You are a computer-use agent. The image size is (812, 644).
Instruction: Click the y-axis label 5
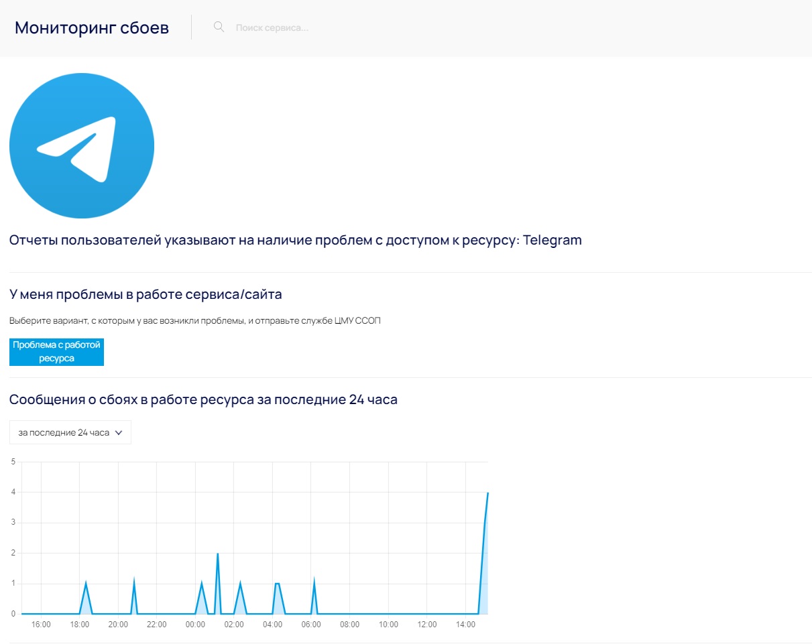pos(13,462)
